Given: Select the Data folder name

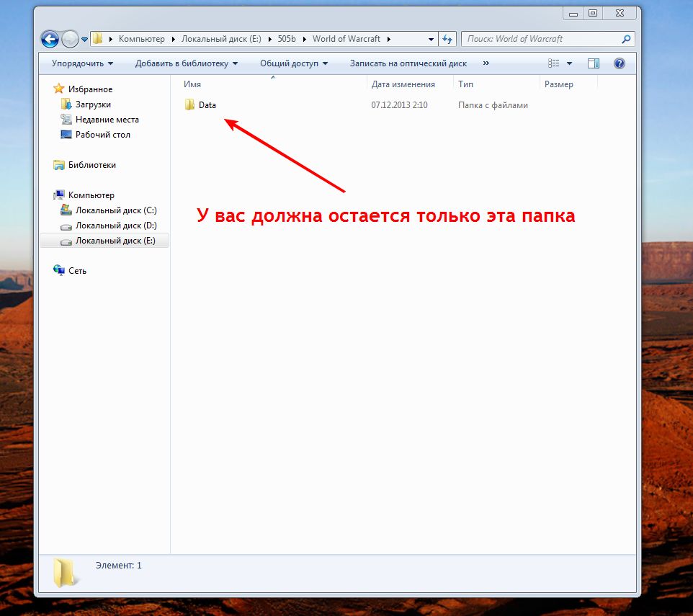Looking at the screenshot, I should coord(207,105).
